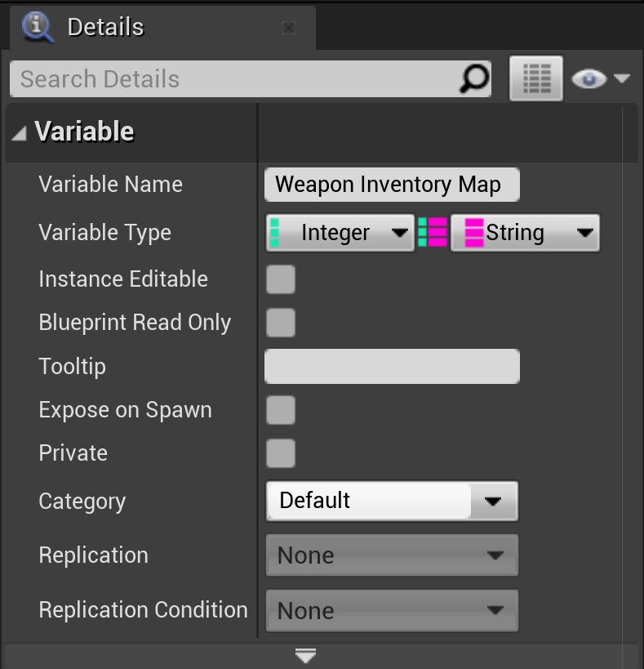
Task: Click the Integer key type color icon
Action: pyautogui.click(x=275, y=233)
